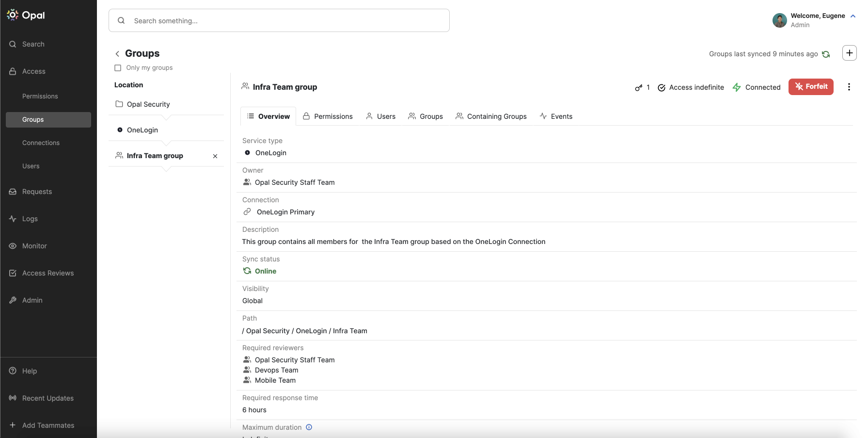Toggle Only my groups checkbox
The image size is (868, 438).
coord(118,68)
